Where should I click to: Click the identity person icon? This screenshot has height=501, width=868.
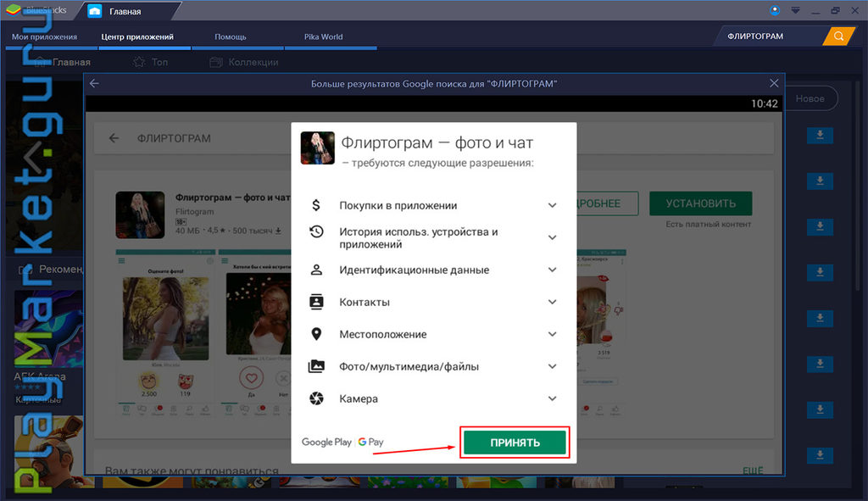point(316,270)
